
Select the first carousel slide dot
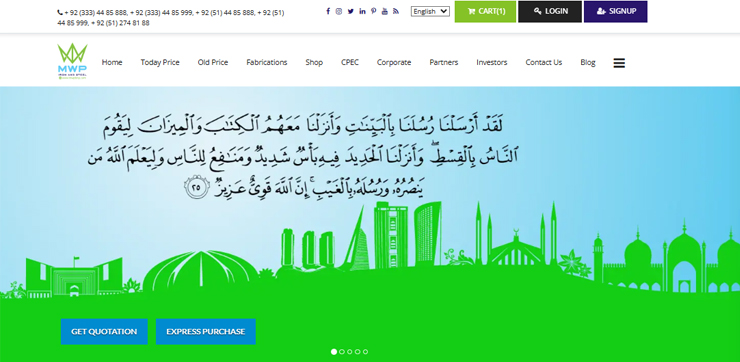point(334,352)
